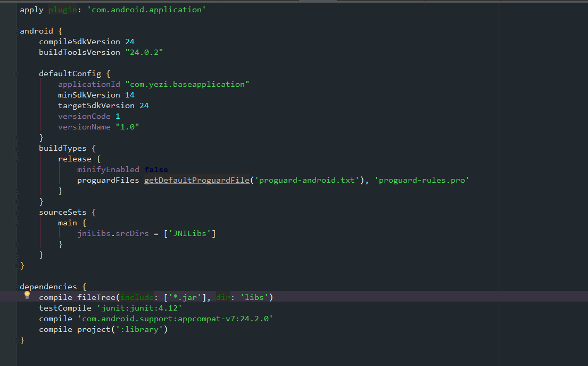Click the word plugin in the apply line

pos(63,10)
